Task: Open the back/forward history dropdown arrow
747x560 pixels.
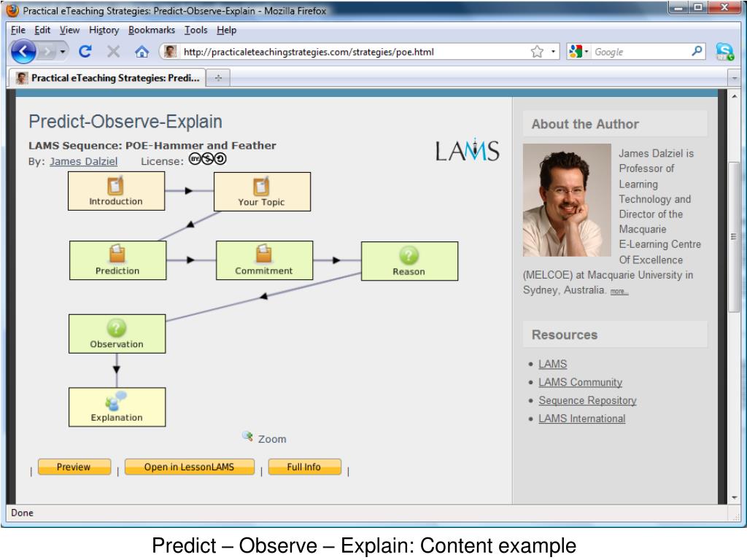Action: (x=63, y=52)
